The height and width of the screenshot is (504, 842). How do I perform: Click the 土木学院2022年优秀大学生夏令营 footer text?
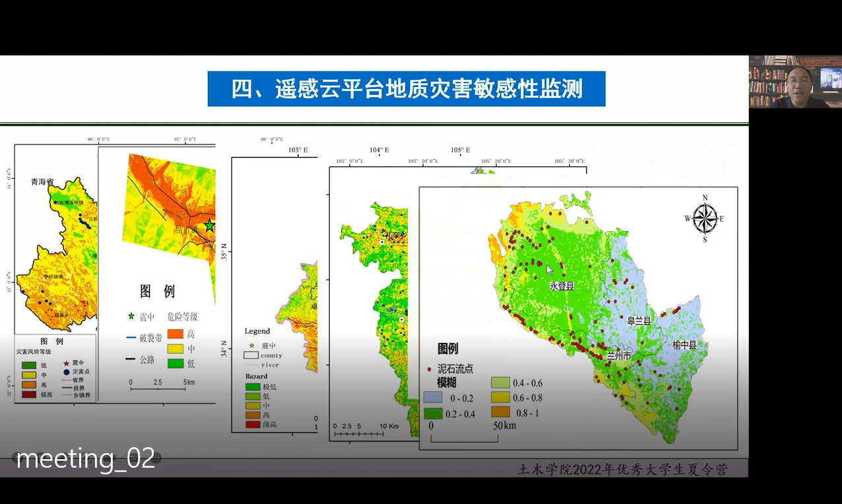pos(622,470)
